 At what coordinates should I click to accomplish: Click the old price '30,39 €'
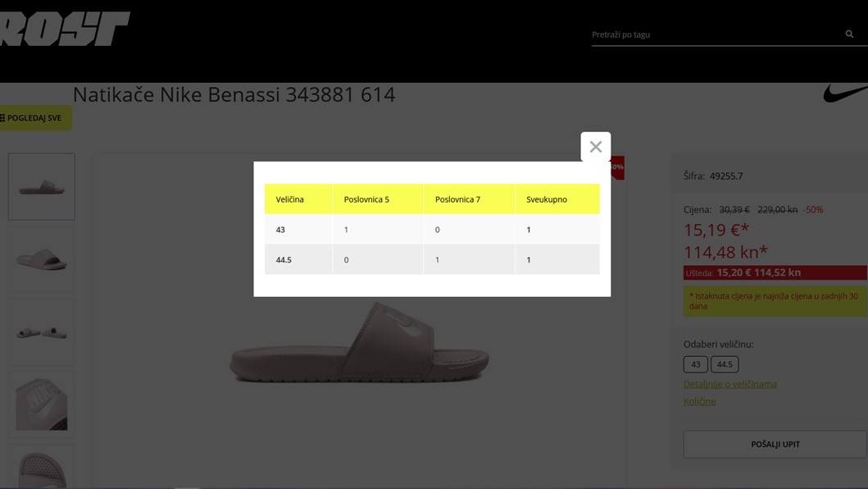[734, 209]
